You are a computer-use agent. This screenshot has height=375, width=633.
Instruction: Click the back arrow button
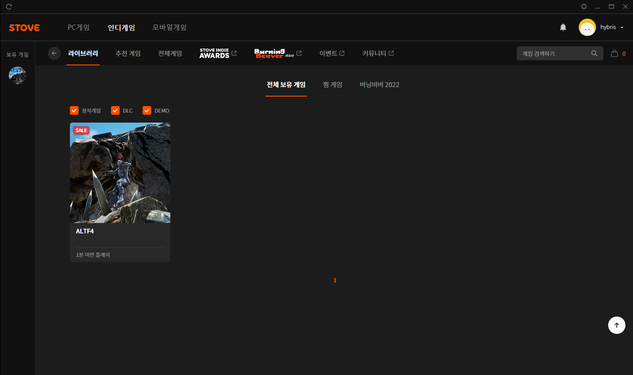click(54, 53)
